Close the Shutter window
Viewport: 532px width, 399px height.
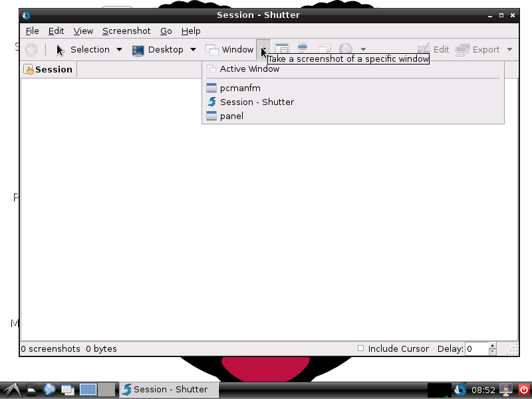coord(513,15)
